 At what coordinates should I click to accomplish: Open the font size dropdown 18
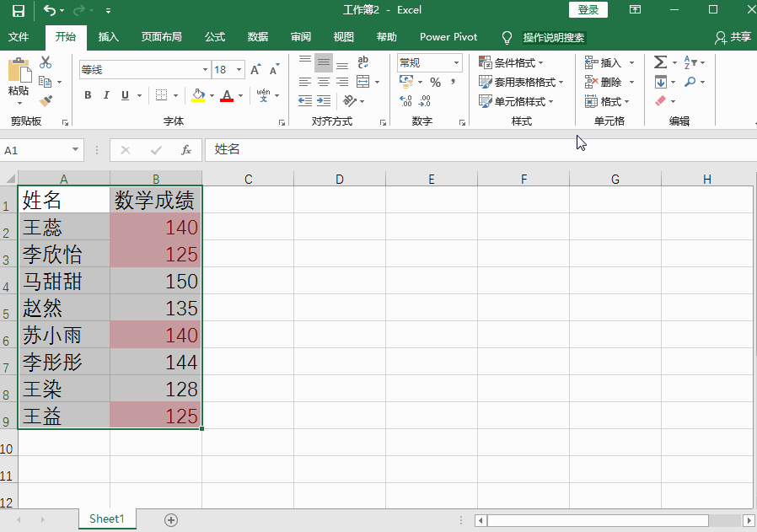pyautogui.click(x=239, y=70)
